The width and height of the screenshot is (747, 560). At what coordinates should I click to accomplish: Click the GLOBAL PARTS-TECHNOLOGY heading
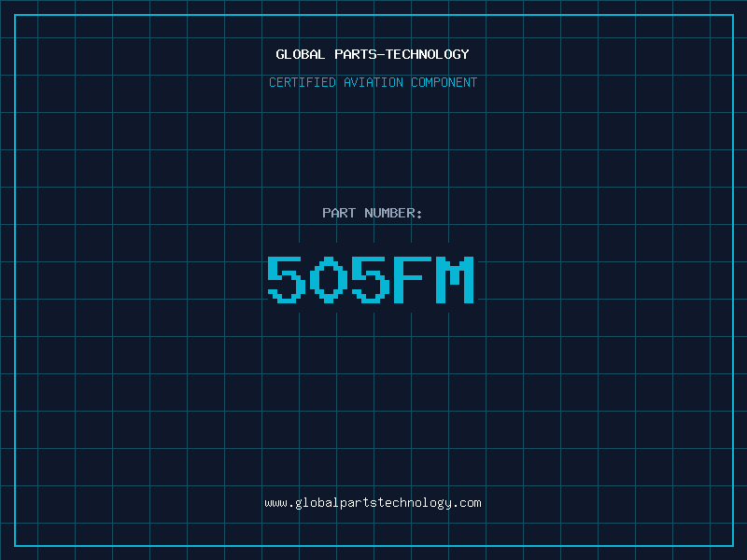[373, 54]
